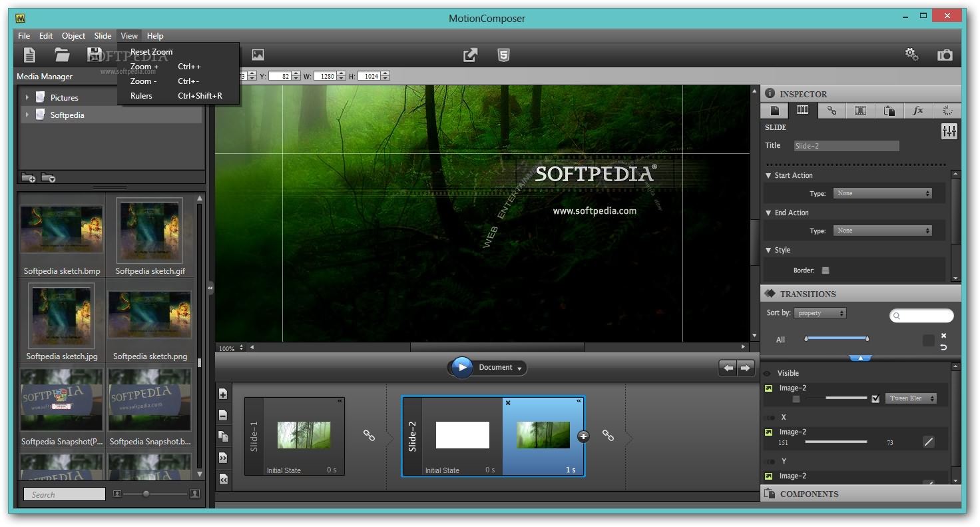Toggle the Y property switch
The width and height of the screenshot is (980, 527).
tap(771, 462)
